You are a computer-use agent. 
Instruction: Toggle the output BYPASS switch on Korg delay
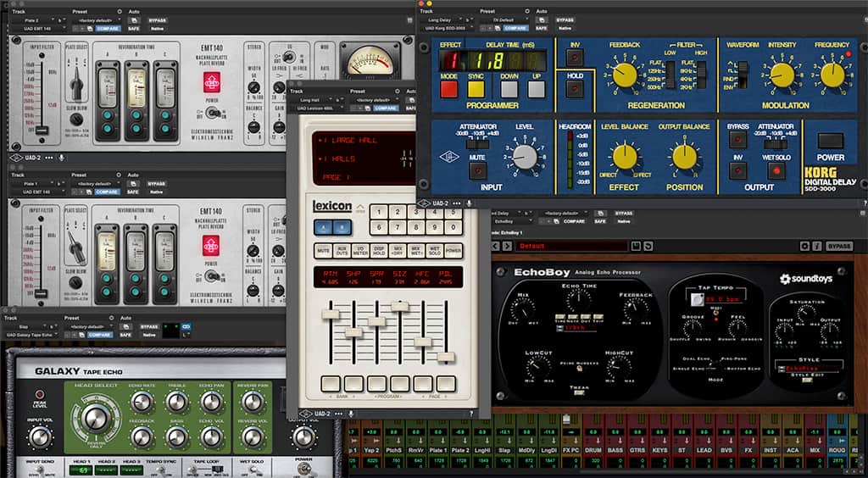click(x=737, y=140)
